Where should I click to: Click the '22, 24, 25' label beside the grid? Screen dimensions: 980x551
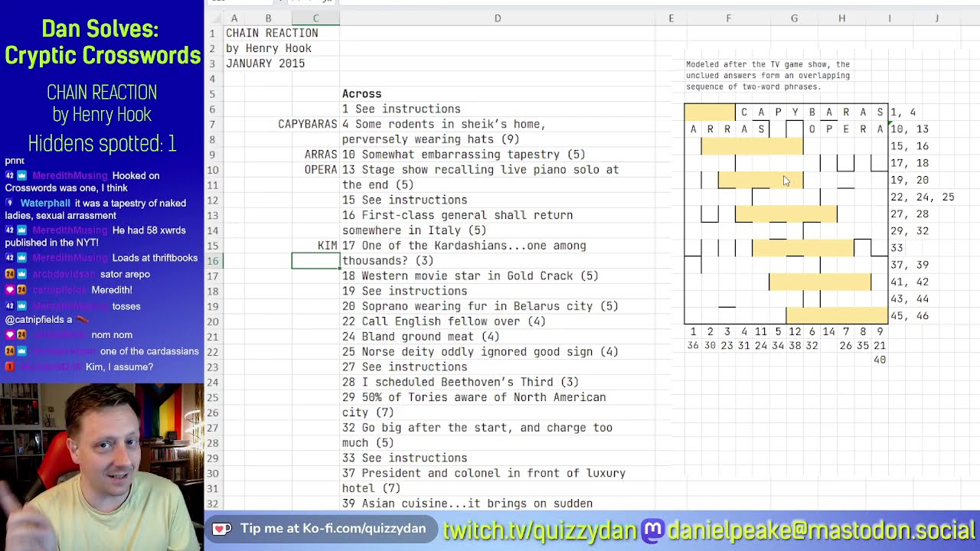pyautogui.click(x=922, y=197)
